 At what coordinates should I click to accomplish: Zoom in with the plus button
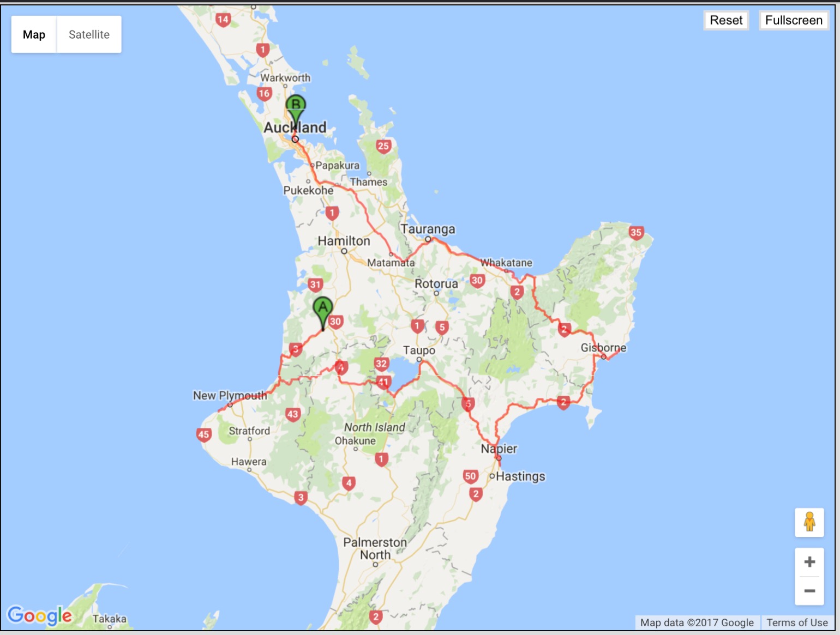point(809,562)
